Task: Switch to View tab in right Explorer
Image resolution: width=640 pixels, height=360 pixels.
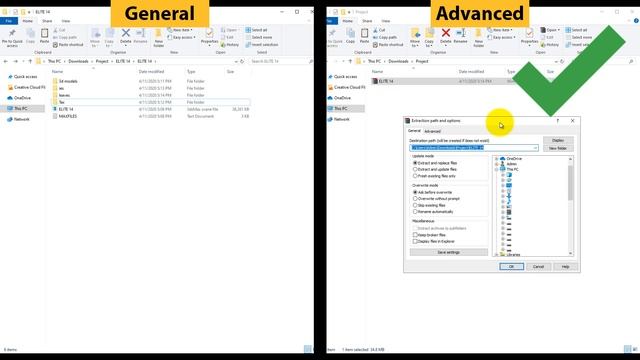Action: tap(386, 21)
